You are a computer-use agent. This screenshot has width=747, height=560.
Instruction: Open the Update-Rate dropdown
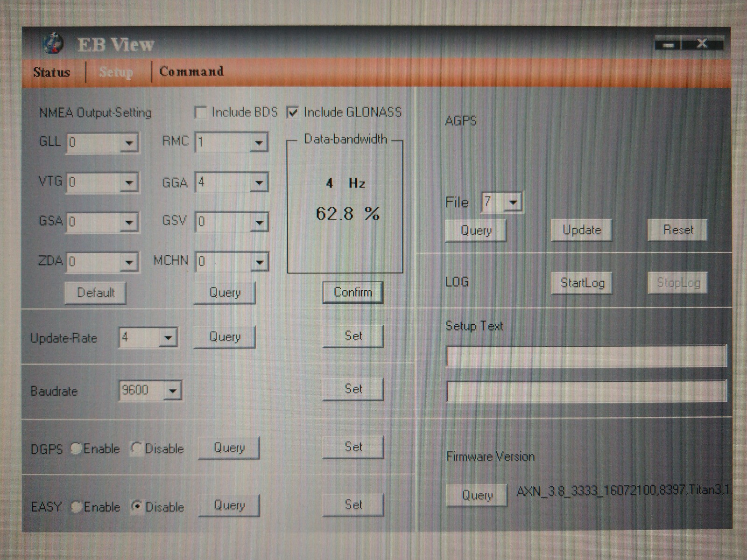pos(168,337)
